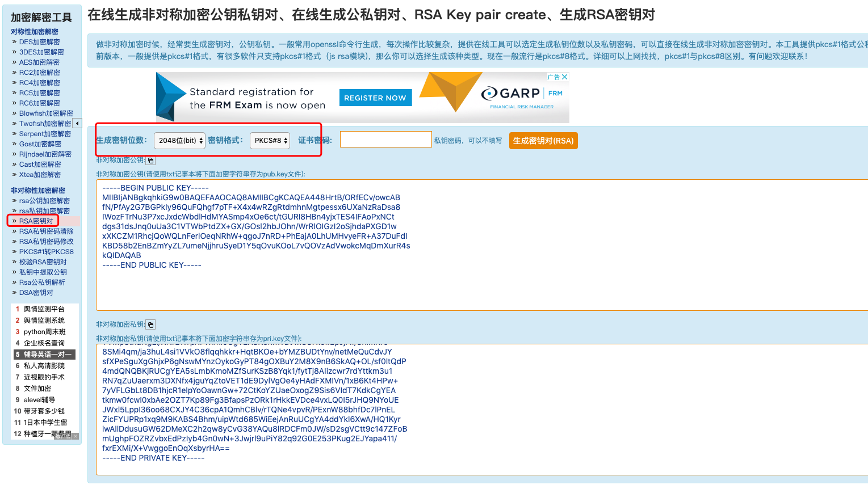Viewport: 868px width, 485px height.
Task: Click the 对称性加密解密 section heading
Action: coord(35,32)
